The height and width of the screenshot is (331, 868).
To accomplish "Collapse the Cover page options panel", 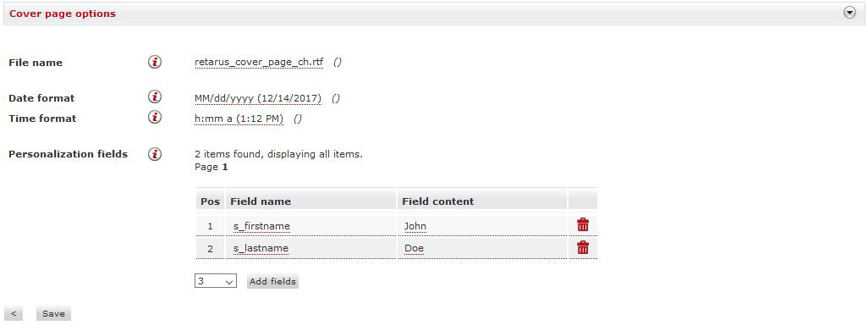I will tap(849, 13).
